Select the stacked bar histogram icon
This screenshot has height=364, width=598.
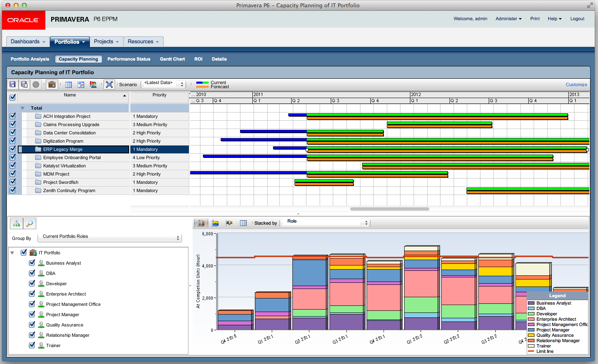pyautogui.click(x=201, y=223)
